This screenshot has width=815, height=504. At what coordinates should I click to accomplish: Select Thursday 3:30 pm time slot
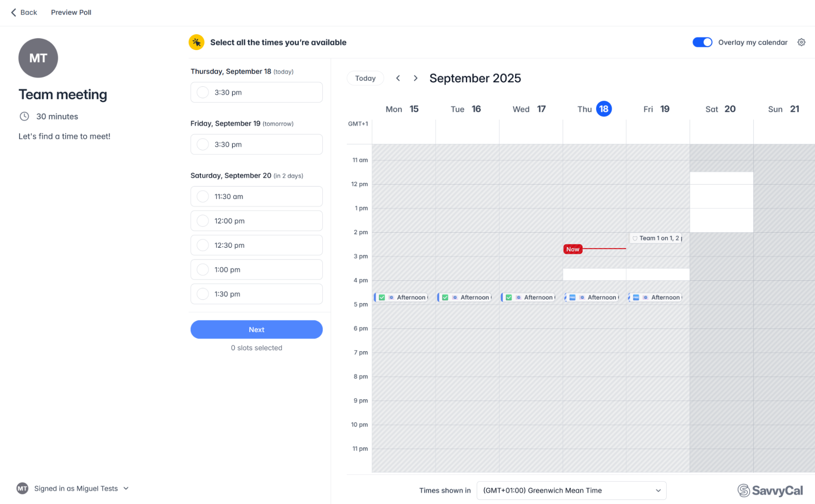256,92
